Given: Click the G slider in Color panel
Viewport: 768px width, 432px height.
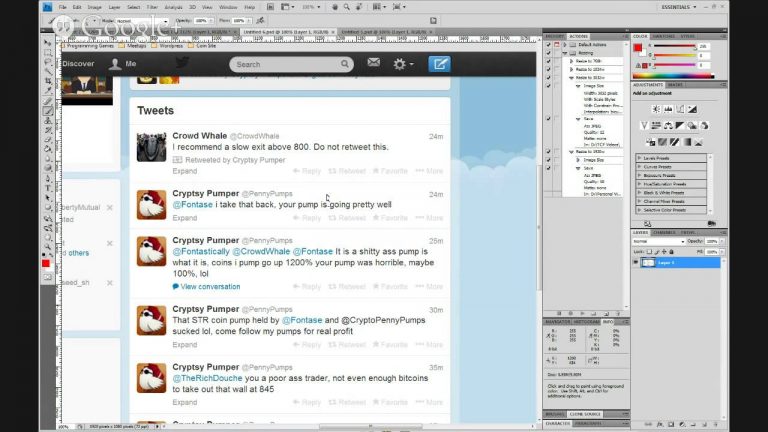Looking at the screenshot, I should pos(674,55).
